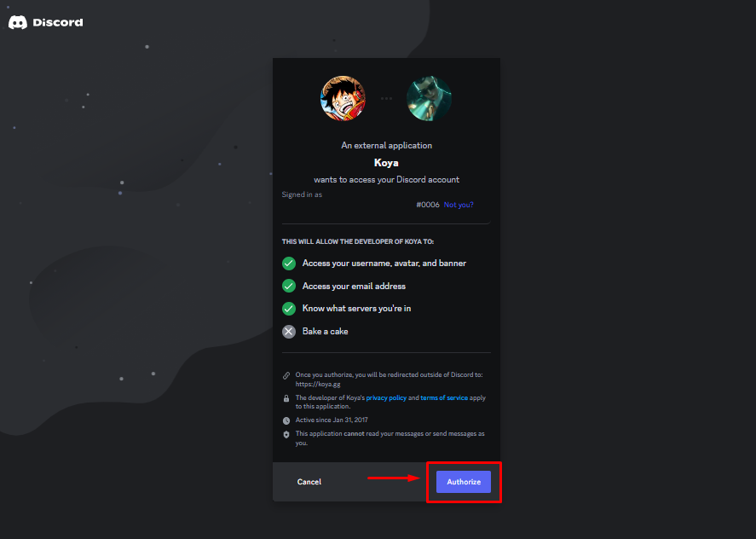Viewport: 756px width, 539px height.
Task: Click the green checkmark beside servers permission
Action: (289, 309)
